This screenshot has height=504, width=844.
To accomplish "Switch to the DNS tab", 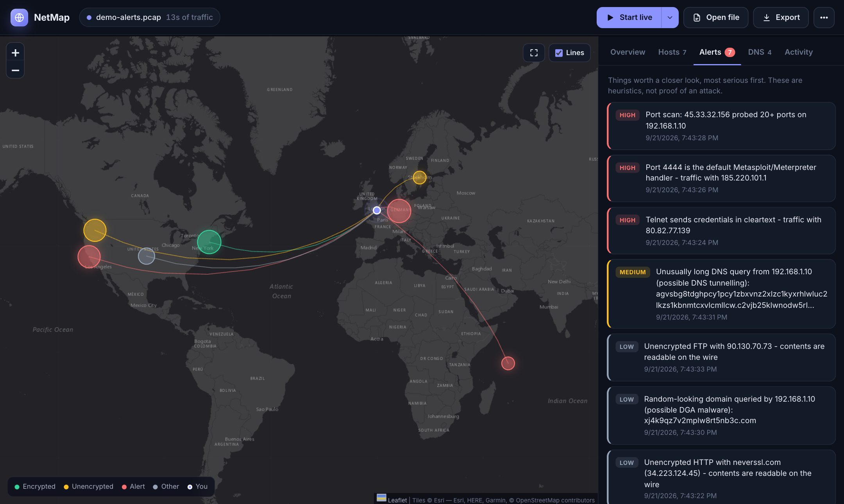I will (760, 52).
